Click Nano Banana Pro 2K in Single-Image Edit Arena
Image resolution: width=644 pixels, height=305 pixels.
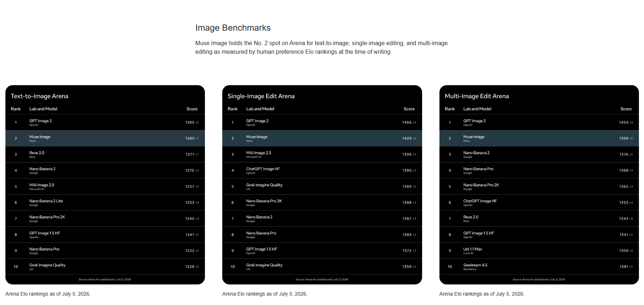point(264,201)
